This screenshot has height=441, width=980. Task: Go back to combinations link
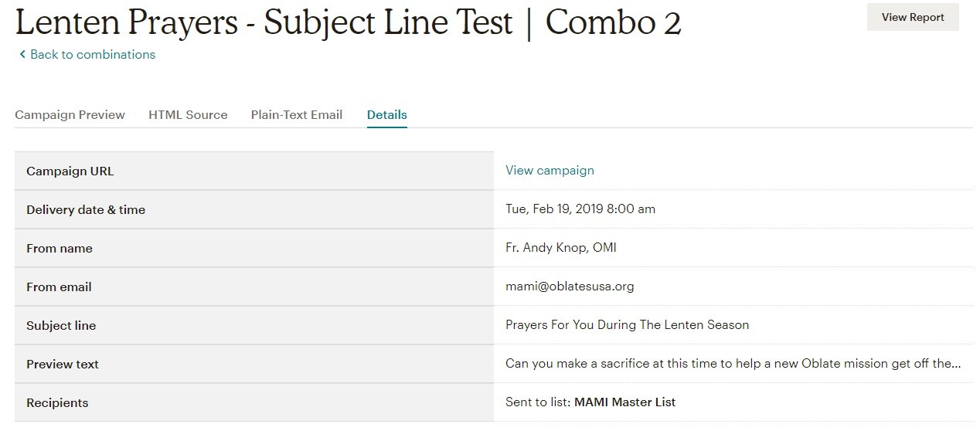point(92,55)
